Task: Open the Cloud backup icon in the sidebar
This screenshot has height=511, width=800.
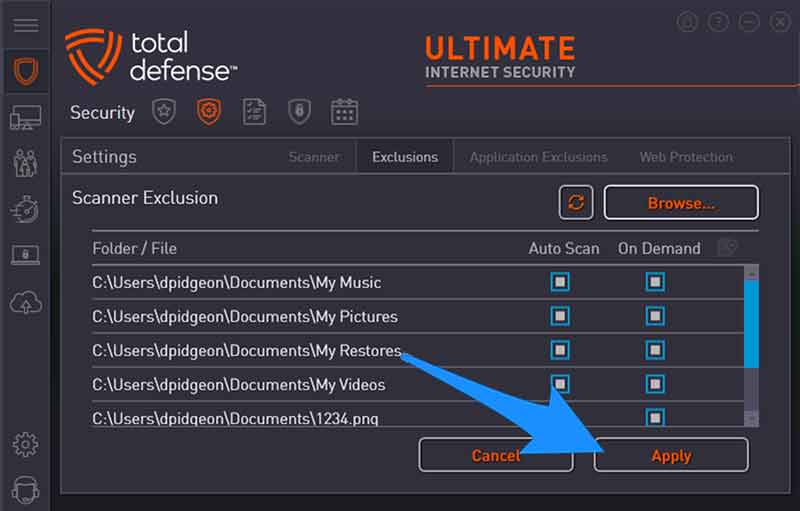Action: (26, 302)
